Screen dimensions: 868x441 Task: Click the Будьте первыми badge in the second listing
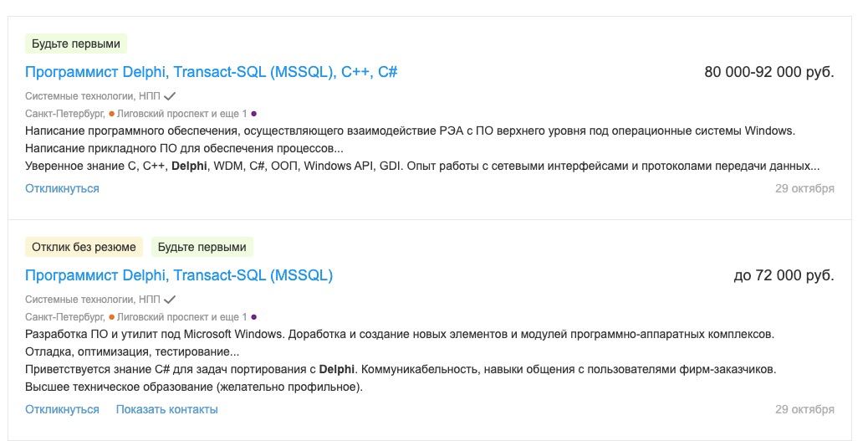point(202,247)
